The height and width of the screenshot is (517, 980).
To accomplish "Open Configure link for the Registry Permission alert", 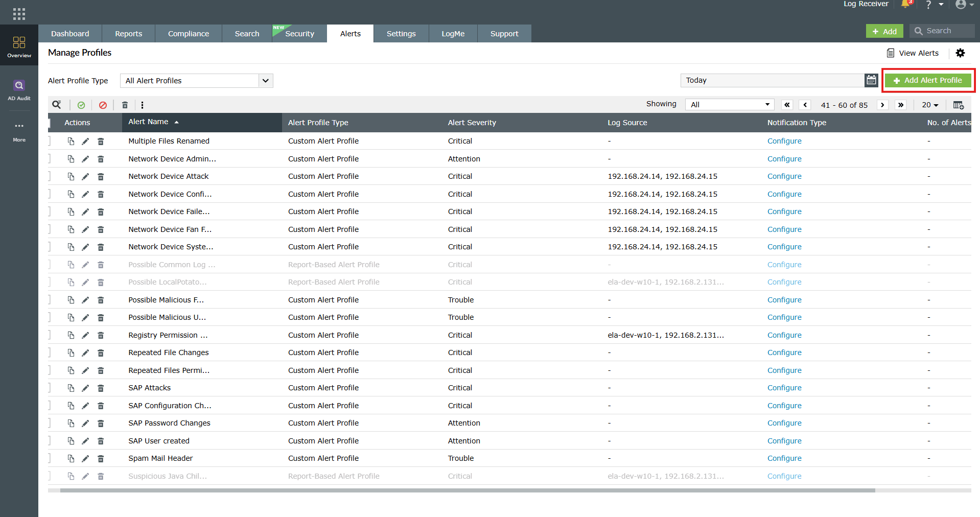I will click(784, 335).
